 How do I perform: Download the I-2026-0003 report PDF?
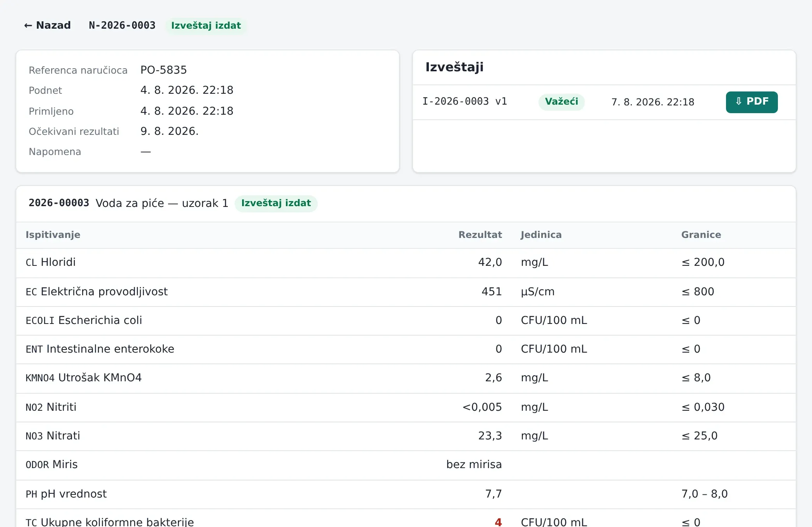(752, 102)
